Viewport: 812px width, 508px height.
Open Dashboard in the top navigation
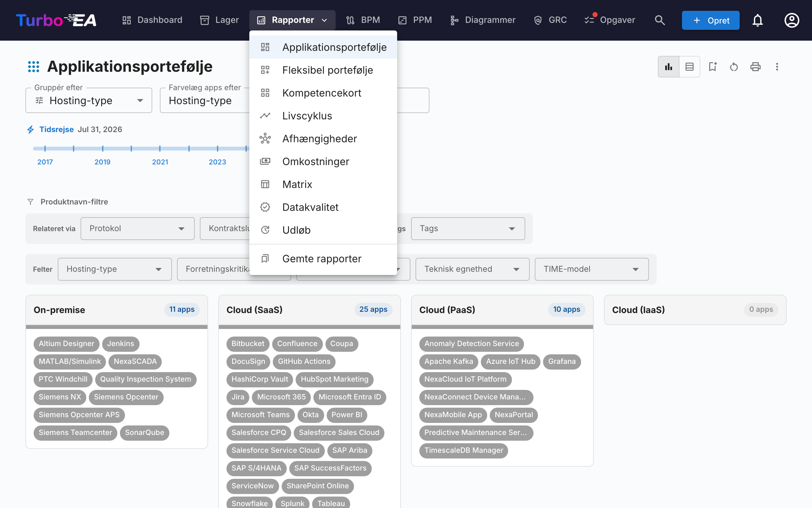pyautogui.click(x=152, y=20)
